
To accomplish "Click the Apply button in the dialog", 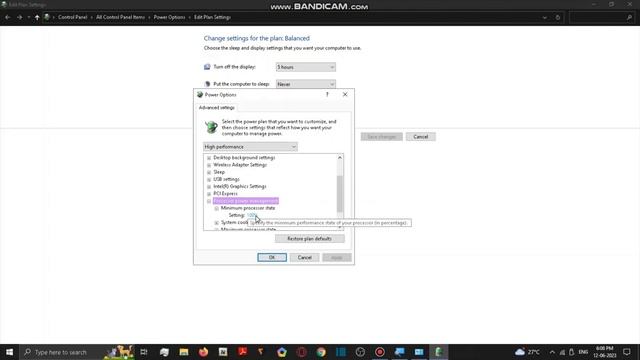I will (337, 257).
